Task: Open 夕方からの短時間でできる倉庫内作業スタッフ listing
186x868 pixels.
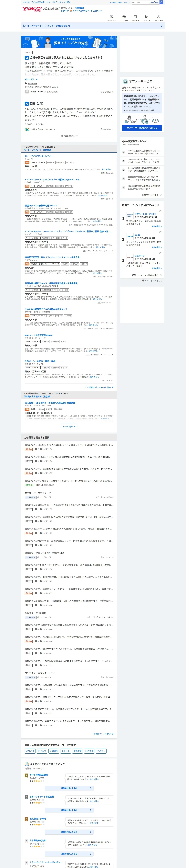Action: pyautogui.click(x=46, y=309)
